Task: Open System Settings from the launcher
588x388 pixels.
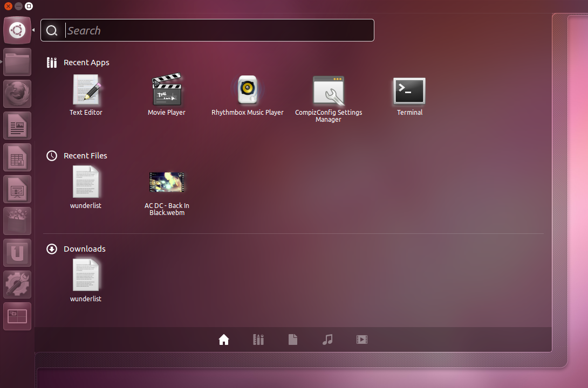Action: point(17,284)
